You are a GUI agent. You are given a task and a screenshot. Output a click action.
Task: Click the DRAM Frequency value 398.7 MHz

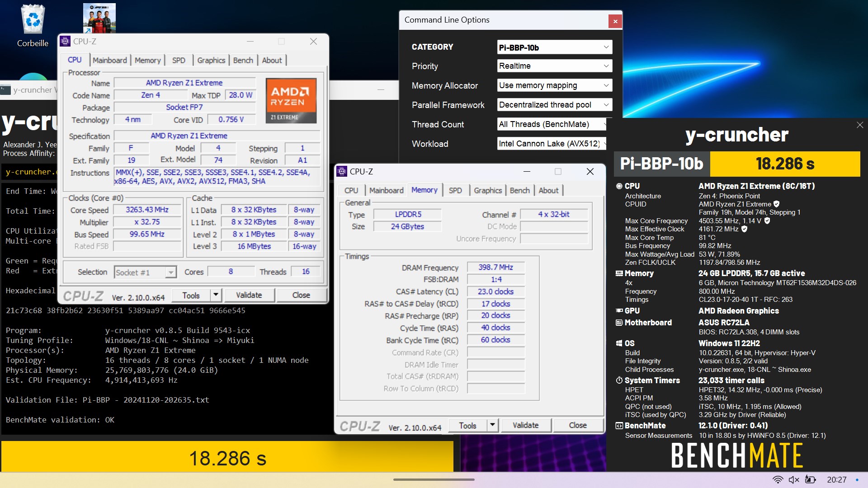(x=495, y=267)
